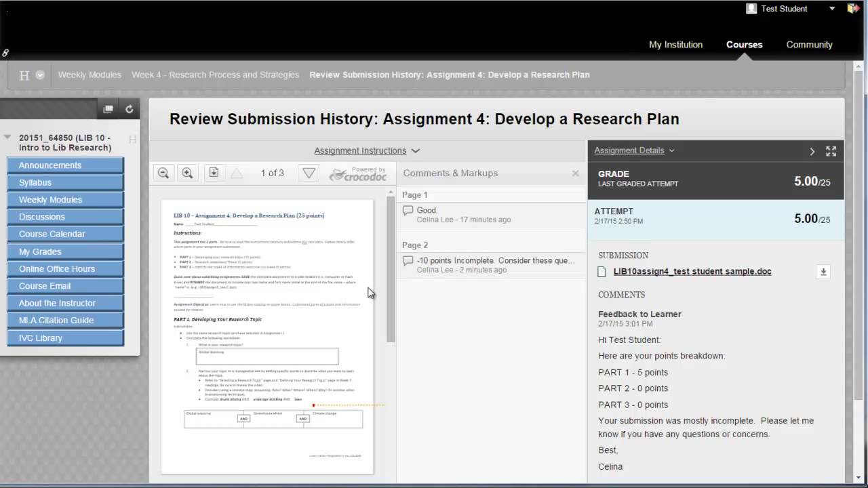Image resolution: width=868 pixels, height=488 pixels.
Task: Collapse the 20151_64850 course tree
Action: tap(7, 137)
